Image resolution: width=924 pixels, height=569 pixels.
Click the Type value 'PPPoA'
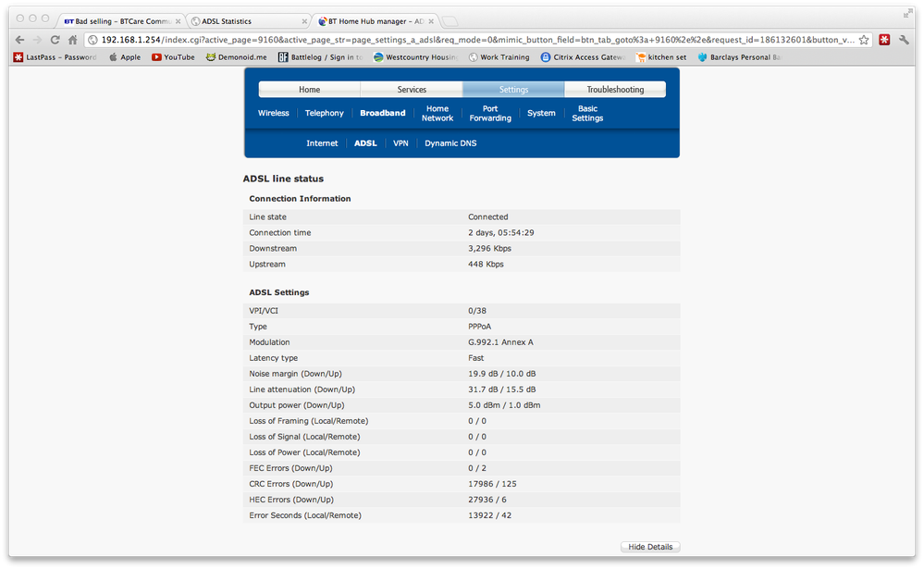coord(479,327)
